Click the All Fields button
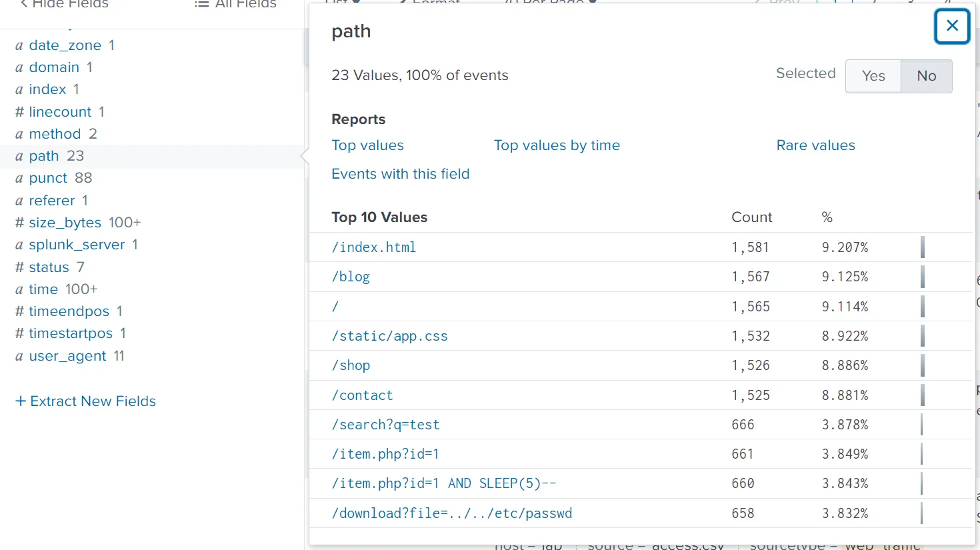 click(235, 4)
